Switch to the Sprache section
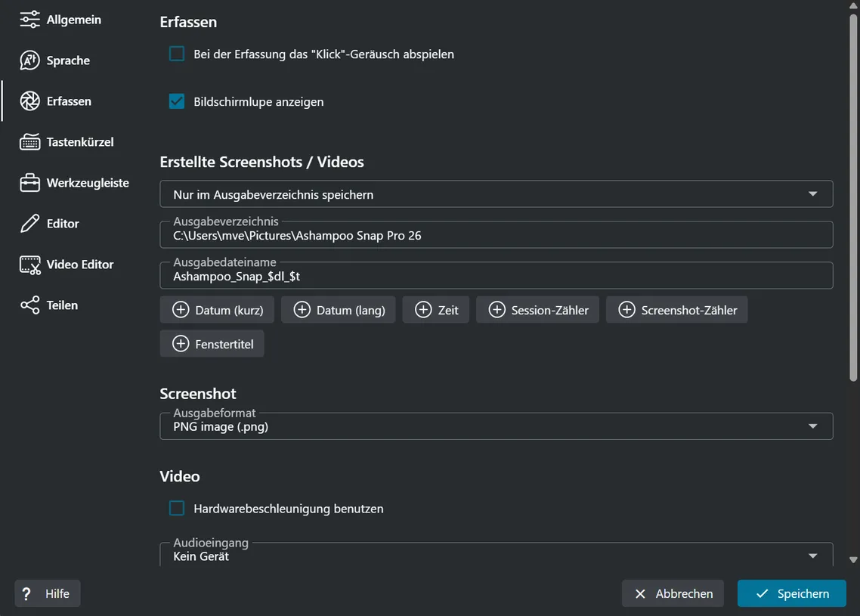 68,60
